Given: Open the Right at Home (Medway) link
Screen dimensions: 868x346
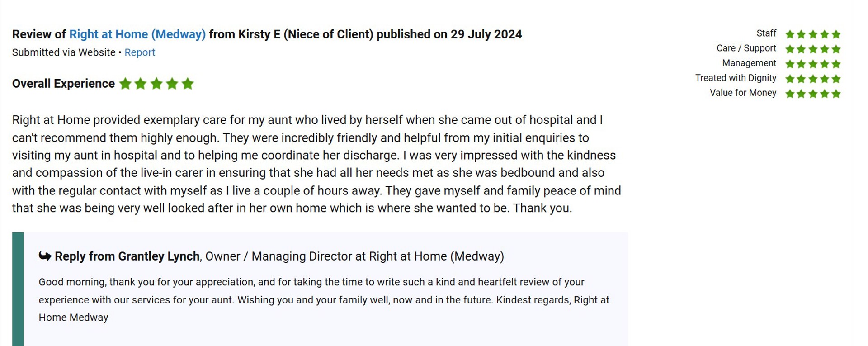Looking at the screenshot, I should click(137, 34).
